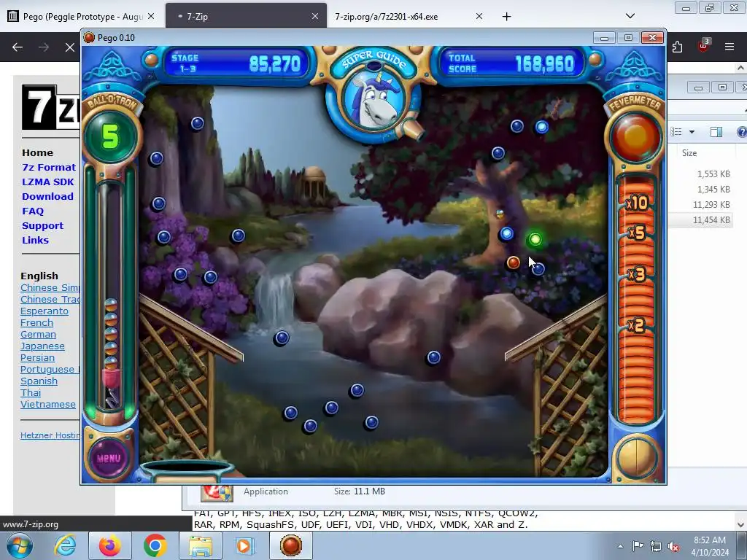
Task: Expand the browser tab list chevron
Action: (630, 16)
